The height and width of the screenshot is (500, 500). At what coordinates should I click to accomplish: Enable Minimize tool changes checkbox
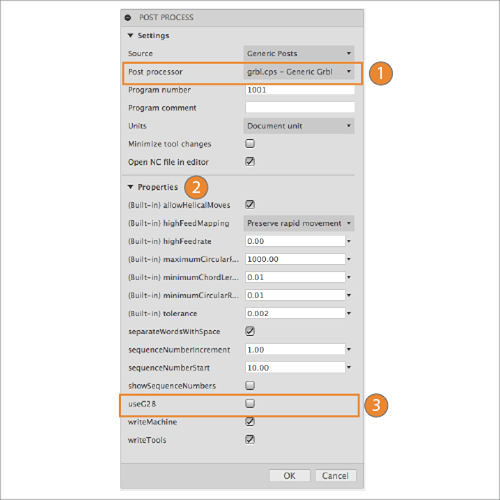pyautogui.click(x=250, y=144)
